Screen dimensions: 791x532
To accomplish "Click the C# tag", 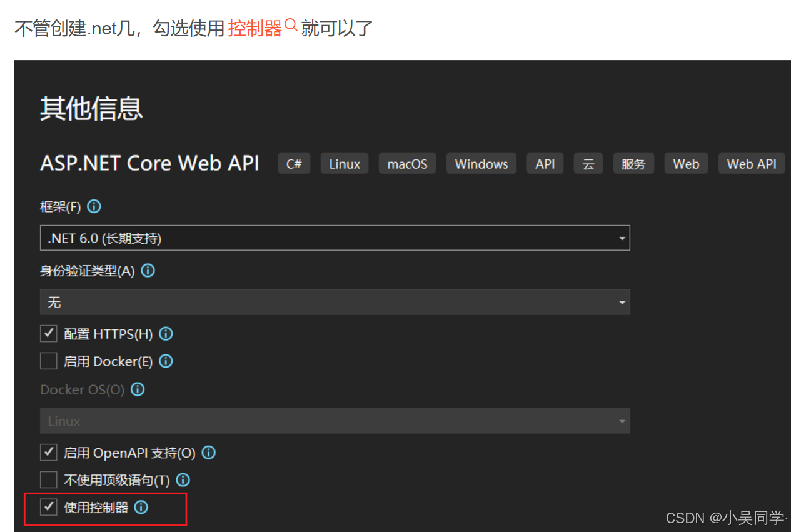I will 294,164.
